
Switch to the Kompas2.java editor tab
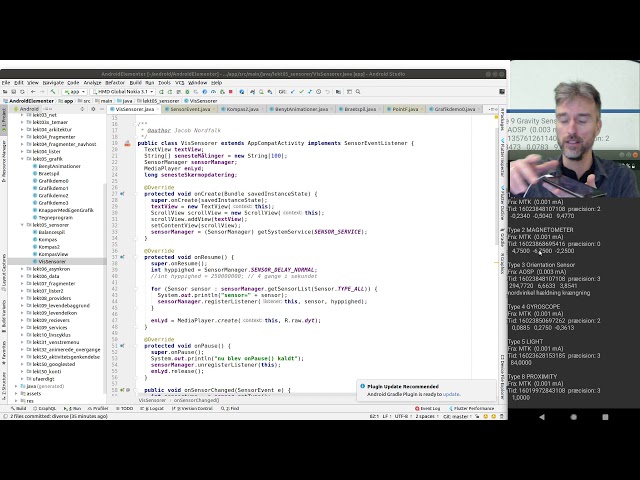[x=242, y=109]
